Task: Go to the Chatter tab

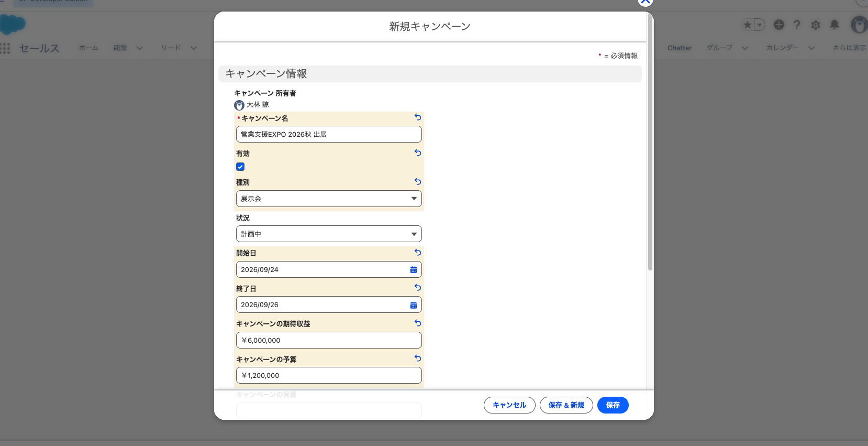Action: coord(680,48)
